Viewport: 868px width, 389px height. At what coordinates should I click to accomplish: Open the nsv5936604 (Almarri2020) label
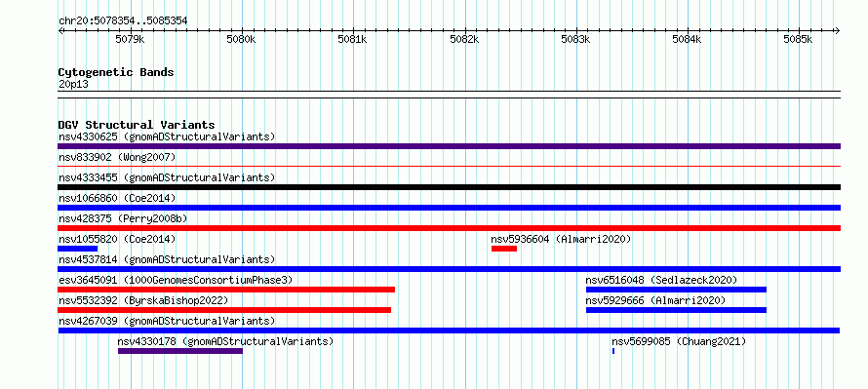click(562, 239)
